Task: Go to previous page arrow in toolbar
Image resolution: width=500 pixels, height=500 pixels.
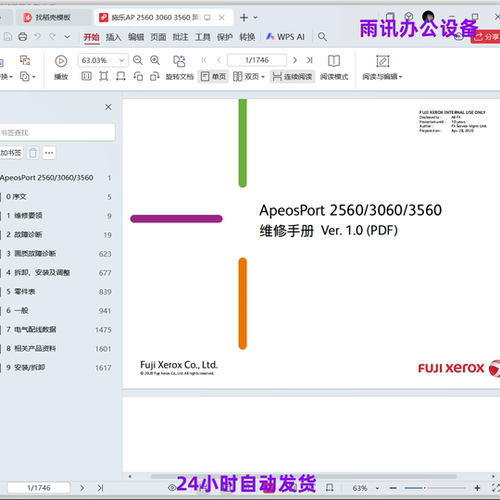Action: [x=219, y=60]
